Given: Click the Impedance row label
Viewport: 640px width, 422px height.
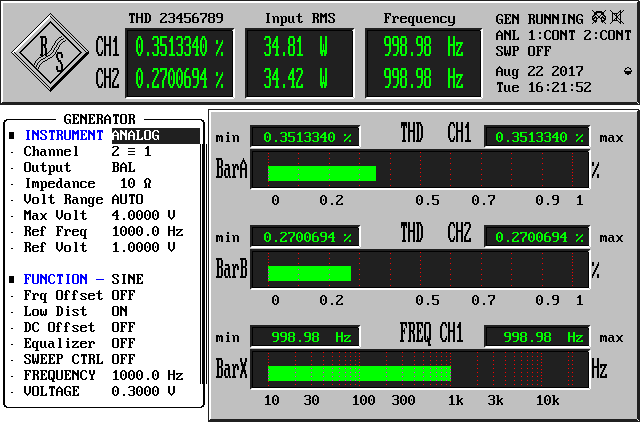Looking at the screenshot, I should pyautogui.click(x=60, y=184).
